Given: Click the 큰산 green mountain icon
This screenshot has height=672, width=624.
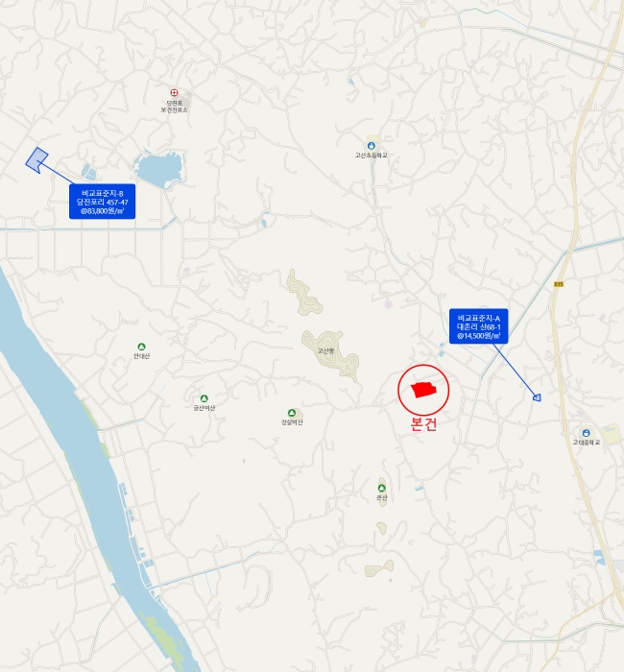Looking at the screenshot, I should point(381,488).
